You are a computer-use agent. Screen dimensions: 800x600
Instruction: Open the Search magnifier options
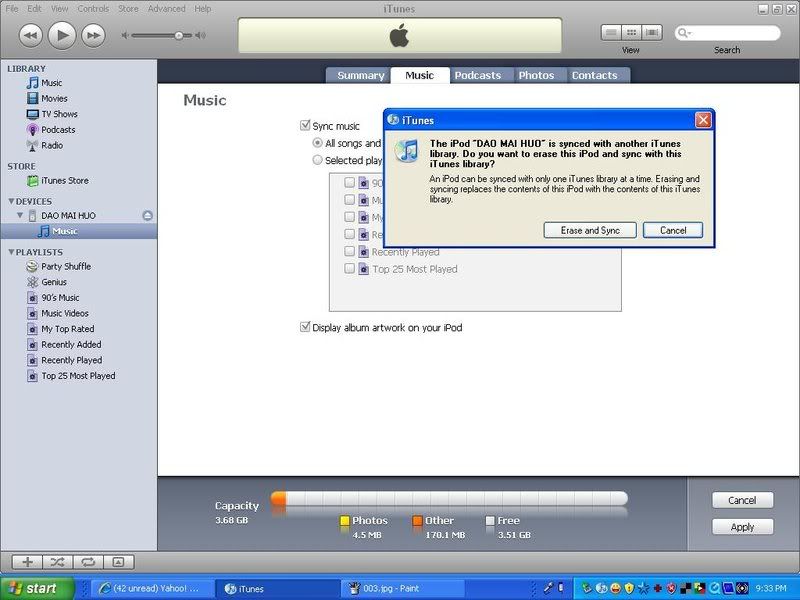tap(684, 33)
